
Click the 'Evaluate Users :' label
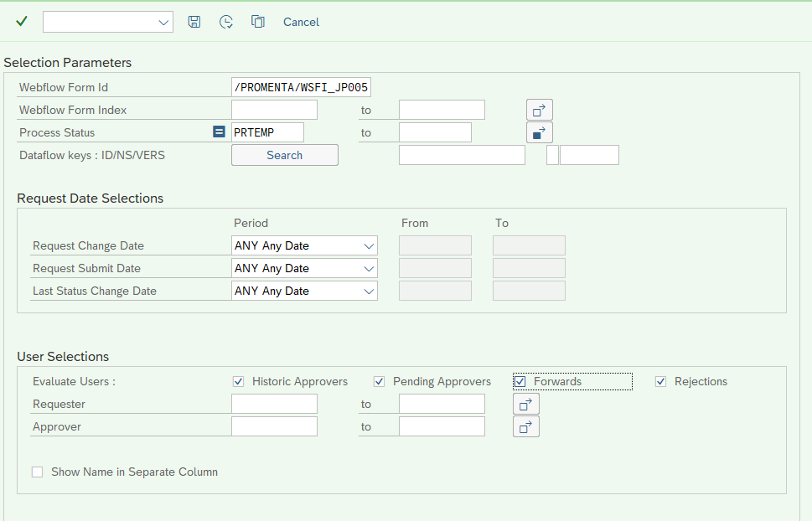74,382
